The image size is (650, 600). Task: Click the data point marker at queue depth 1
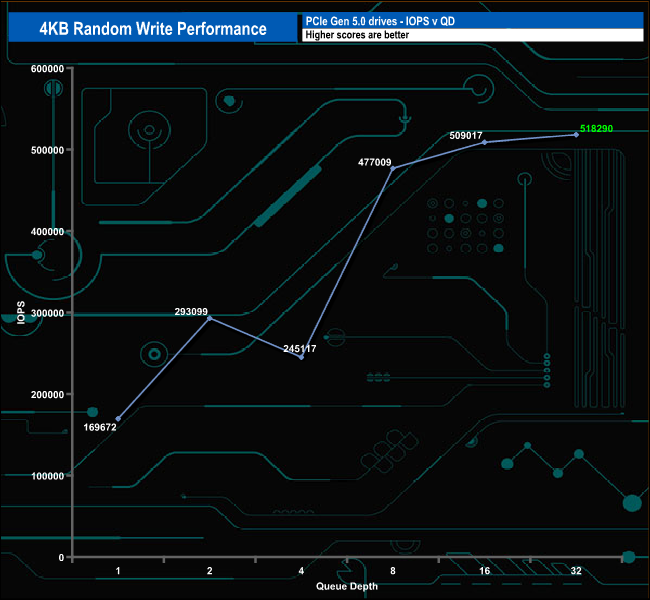tap(118, 419)
